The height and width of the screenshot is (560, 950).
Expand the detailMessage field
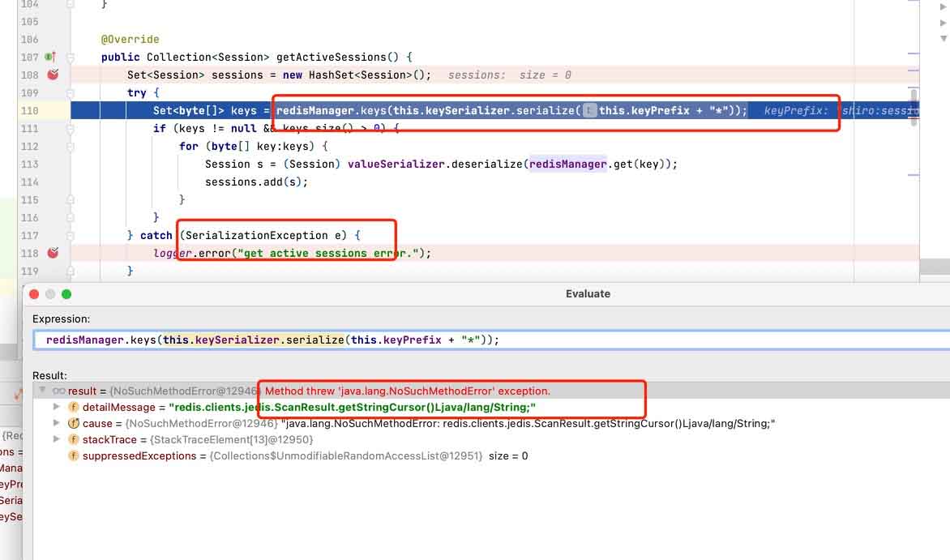tap(57, 407)
